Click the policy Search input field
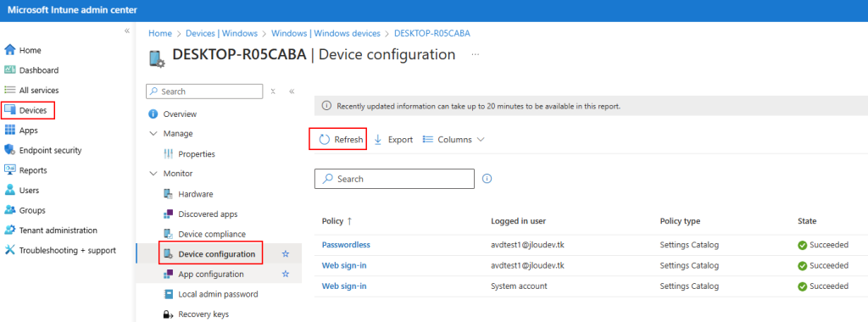The height and width of the screenshot is (322, 868). pyautogui.click(x=395, y=179)
